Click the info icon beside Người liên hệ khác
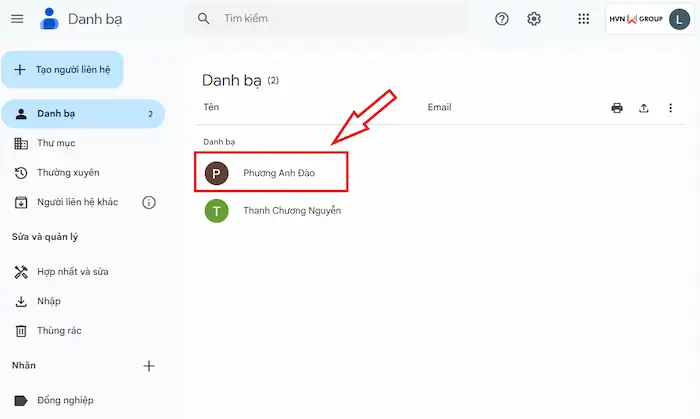Screen dimensions: 700x419 coord(149,202)
